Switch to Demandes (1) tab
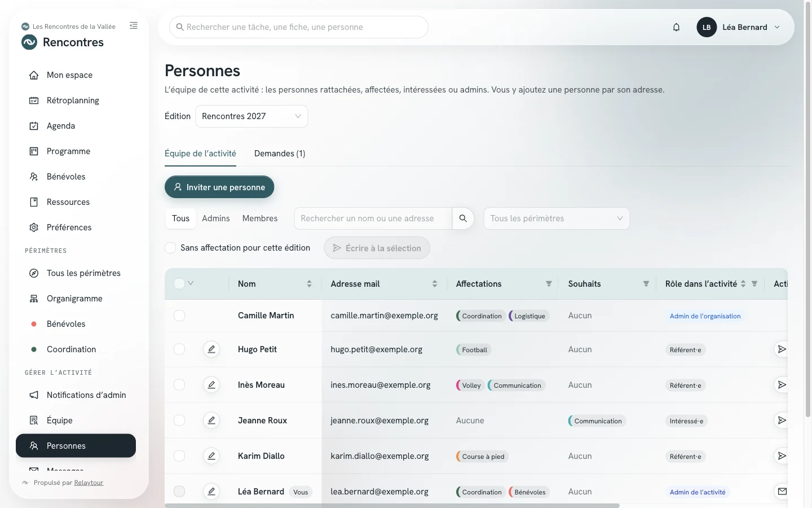This screenshot has width=812, height=508. pyautogui.click(x=280, y=154)
